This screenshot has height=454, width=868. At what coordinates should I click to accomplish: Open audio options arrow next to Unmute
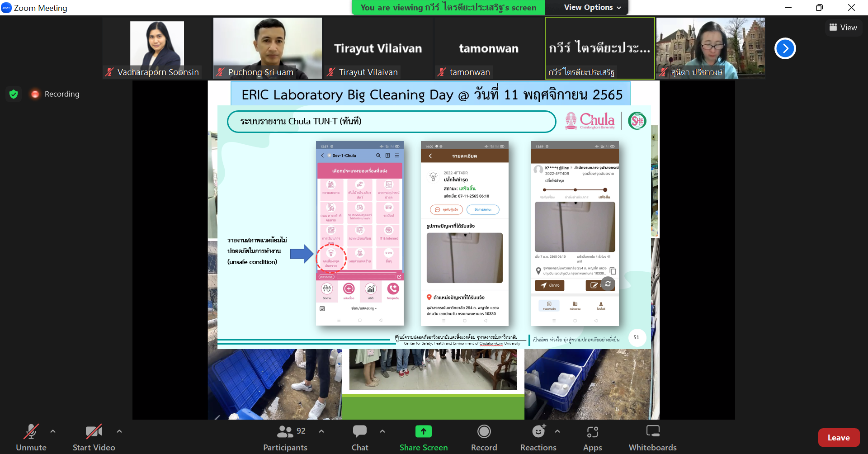pos(53,431)
